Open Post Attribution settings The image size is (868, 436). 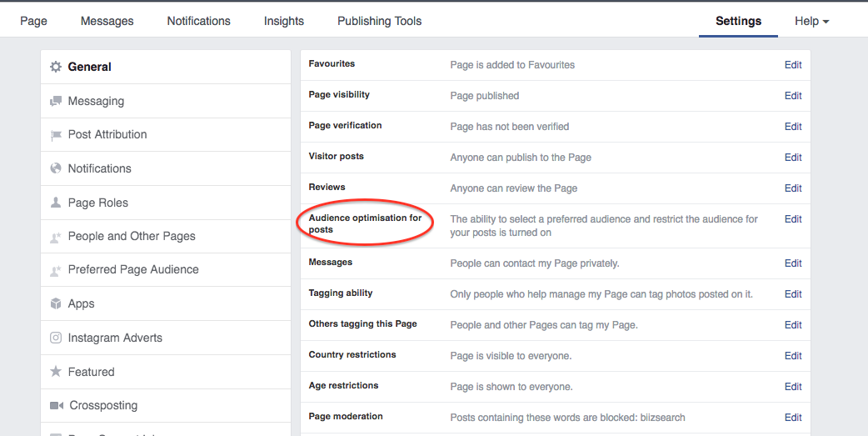coord(166,134)
